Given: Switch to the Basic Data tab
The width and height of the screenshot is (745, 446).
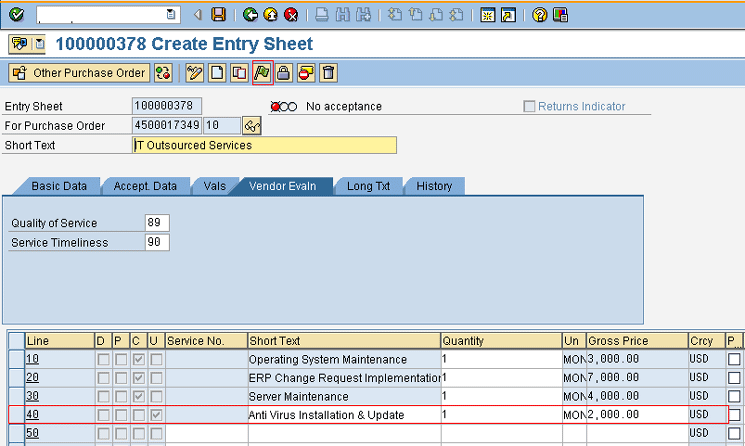Looking at the screenshot, I should [x=59, y=186].
